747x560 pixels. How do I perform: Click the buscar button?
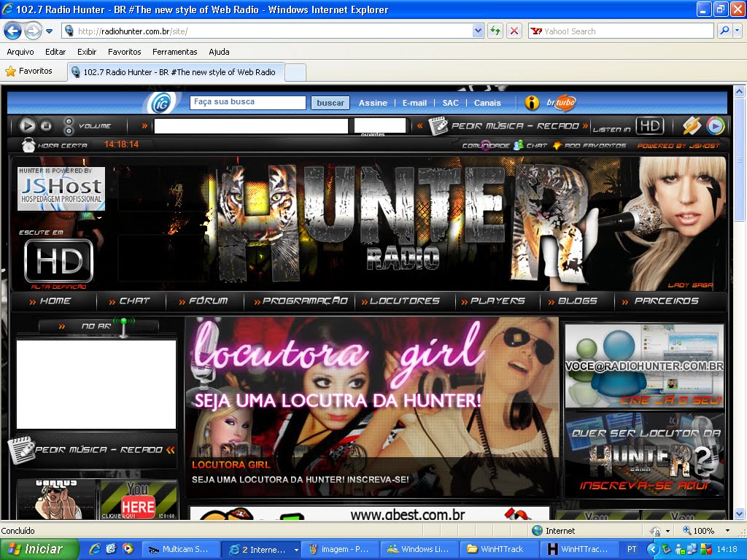click(x=330, y=103)
